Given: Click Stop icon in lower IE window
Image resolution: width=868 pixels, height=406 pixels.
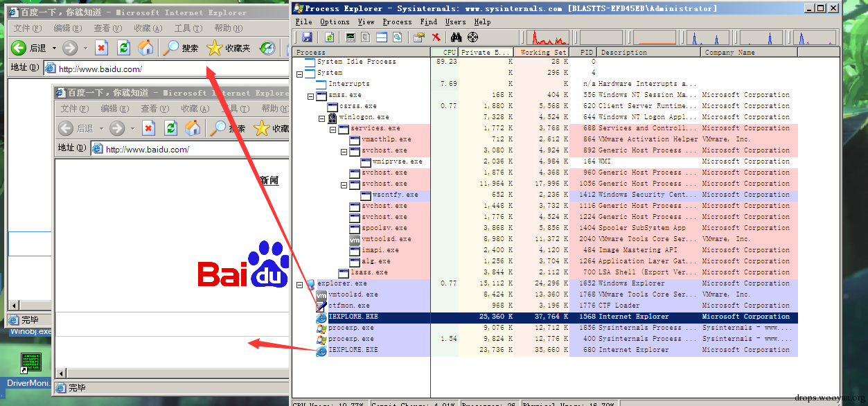Looking at the screenshot, I should (x=148, y=128).
